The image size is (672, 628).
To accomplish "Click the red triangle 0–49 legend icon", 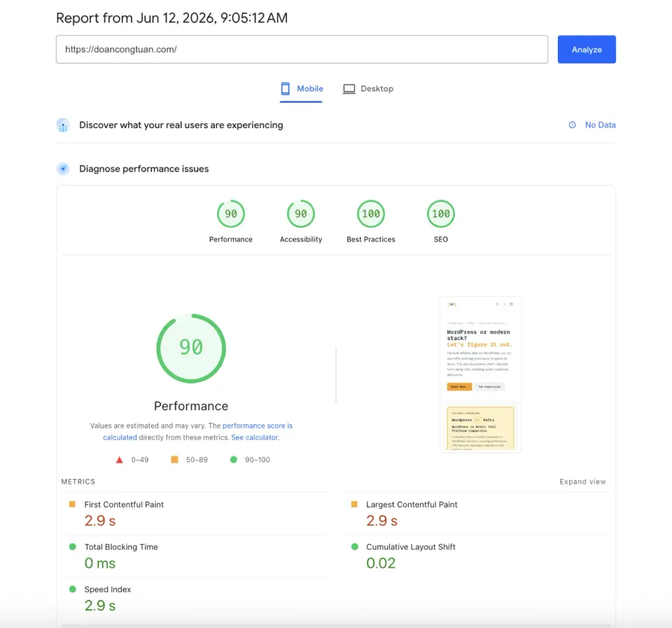I will coord(120,459).
